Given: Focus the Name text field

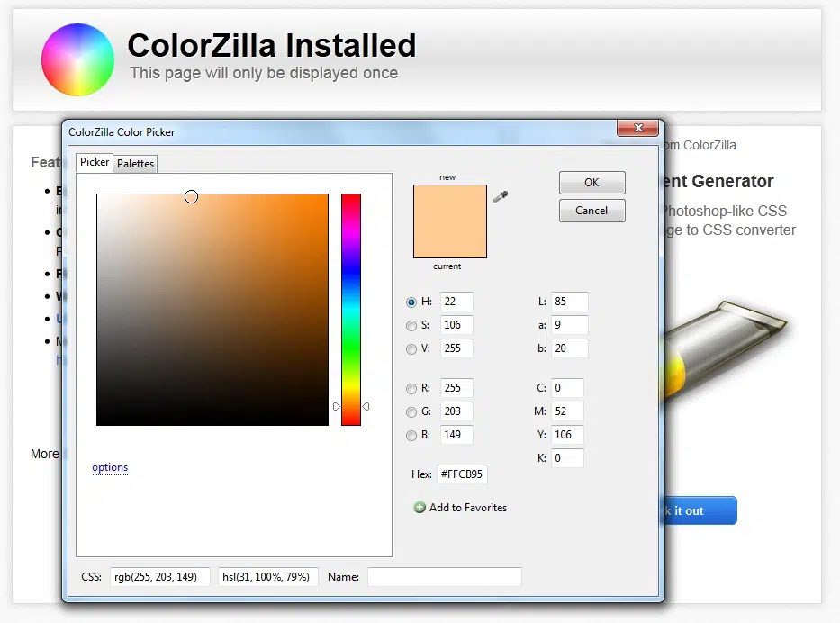Looking at the screenshot, I should click(x=444, y=577).
